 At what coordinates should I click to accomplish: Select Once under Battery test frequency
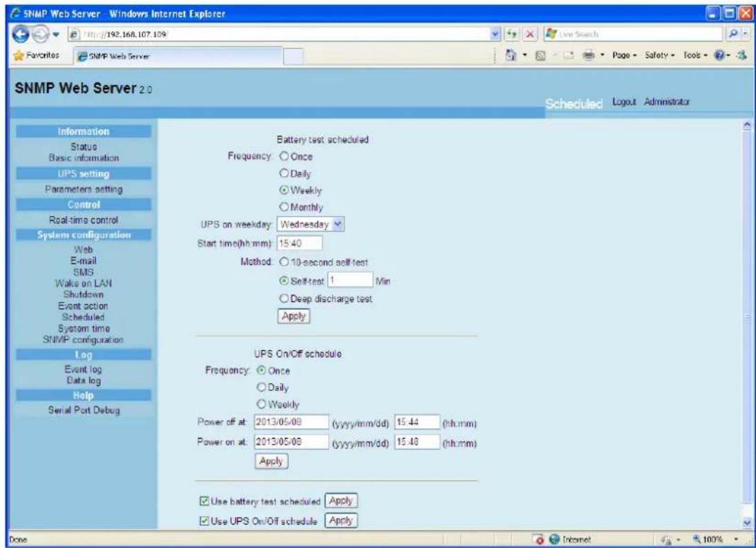284,156
